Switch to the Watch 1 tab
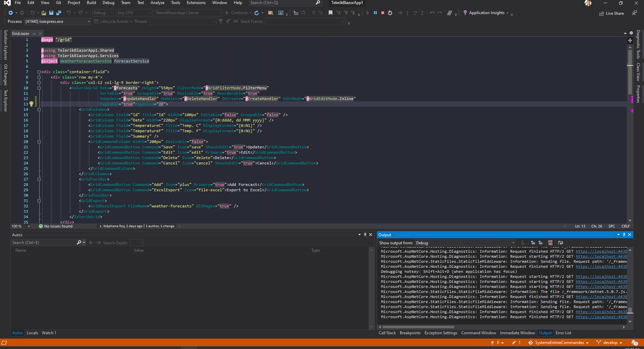Screen dimensions: 644x349 point(49,333)
